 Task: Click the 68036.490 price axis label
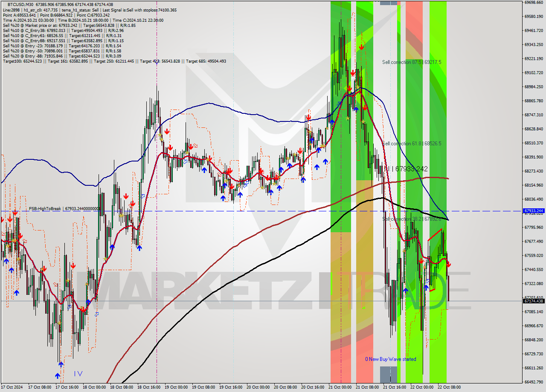534,199
